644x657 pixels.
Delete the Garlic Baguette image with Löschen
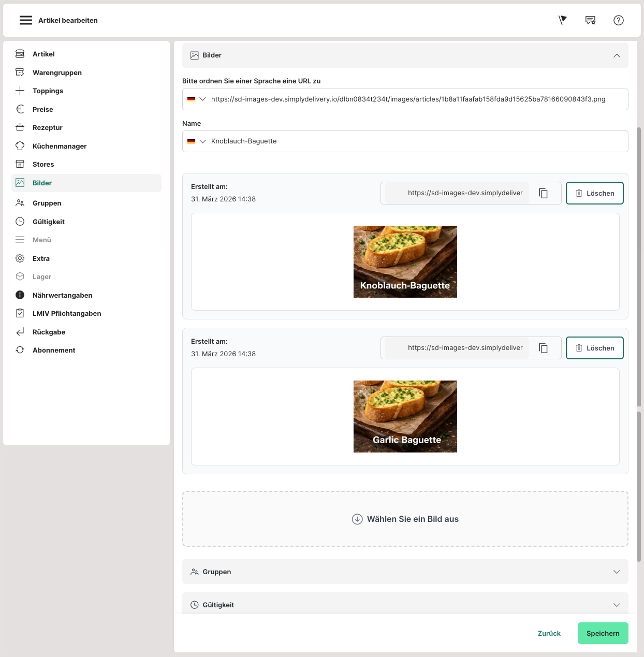click(x=594, y=348)
